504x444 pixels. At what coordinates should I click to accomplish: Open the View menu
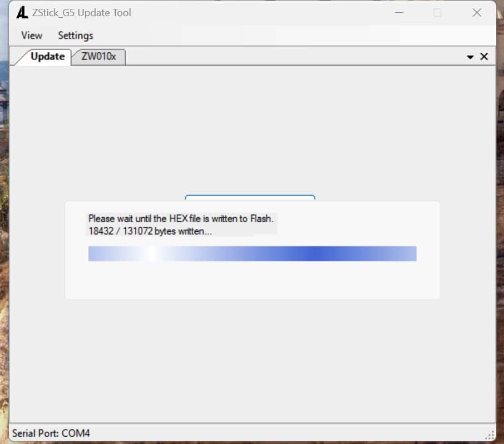click(32, 36)
